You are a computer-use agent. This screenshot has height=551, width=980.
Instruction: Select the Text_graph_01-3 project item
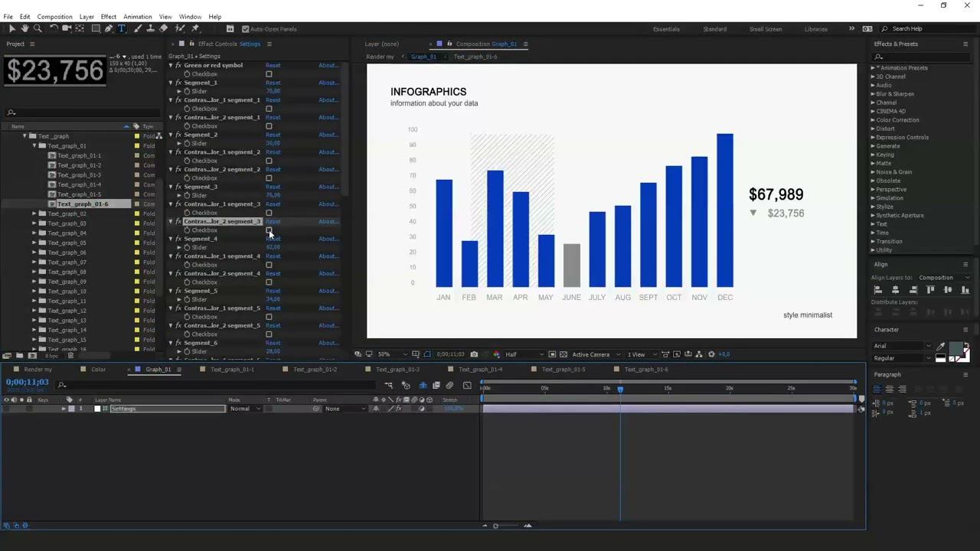tap(80, 175)
